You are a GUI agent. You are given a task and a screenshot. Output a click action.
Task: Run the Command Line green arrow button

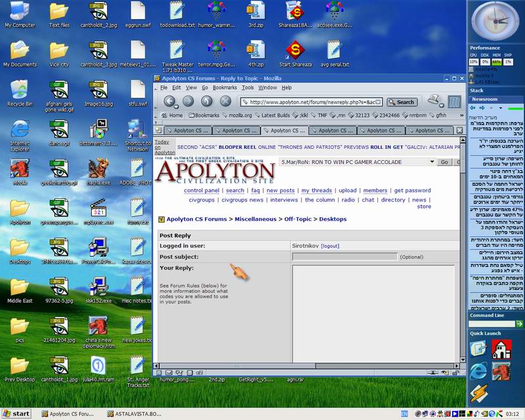point(520,326)
